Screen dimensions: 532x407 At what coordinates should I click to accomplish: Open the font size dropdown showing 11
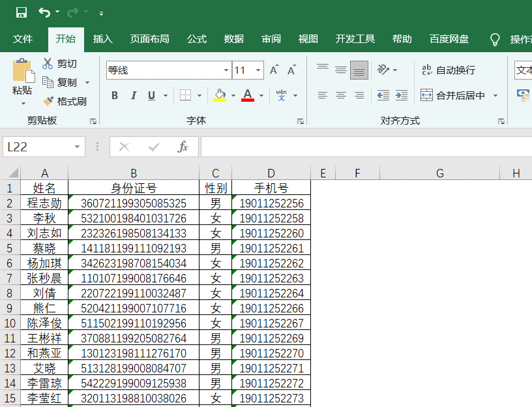click(258, 70)
